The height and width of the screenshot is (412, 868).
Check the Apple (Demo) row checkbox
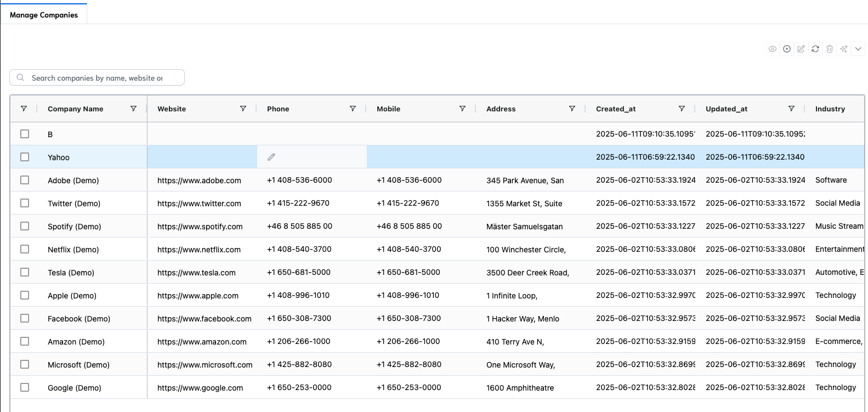point(25,295)
